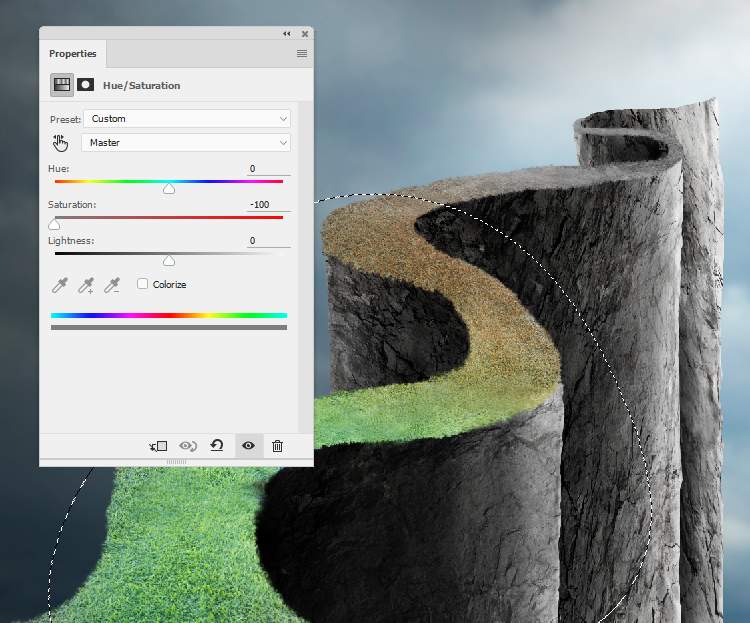Click the Saturation label

coord(72,204)
